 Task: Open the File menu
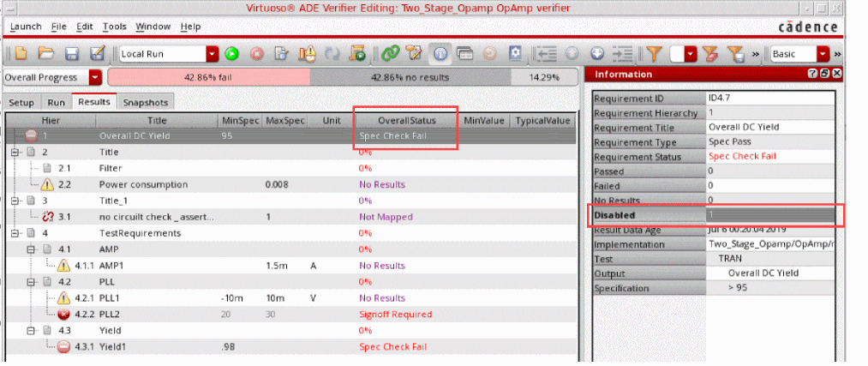(x=58, y=27)
